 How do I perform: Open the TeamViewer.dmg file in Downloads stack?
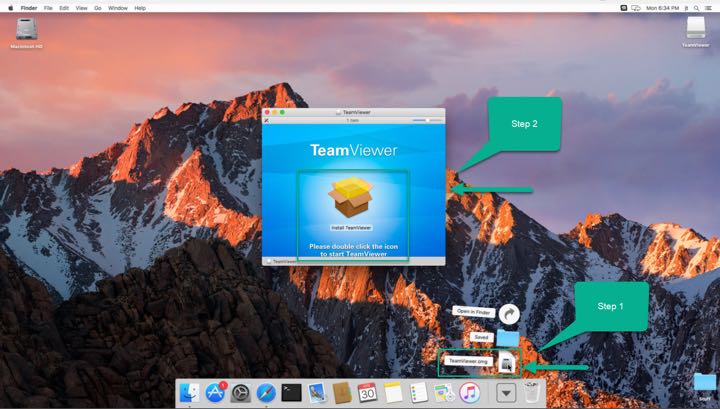pyautogui.click(x=506, y=363)
